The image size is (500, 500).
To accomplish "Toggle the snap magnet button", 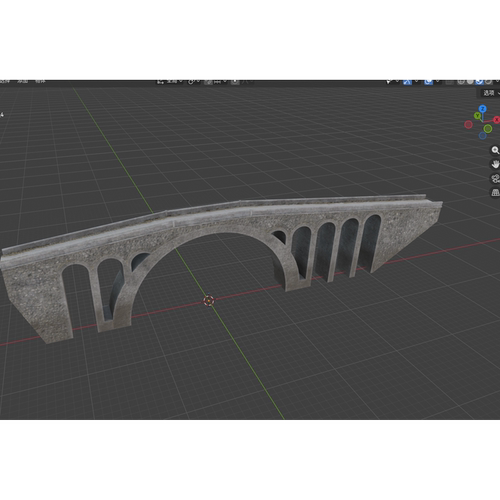I will [208, 82].
